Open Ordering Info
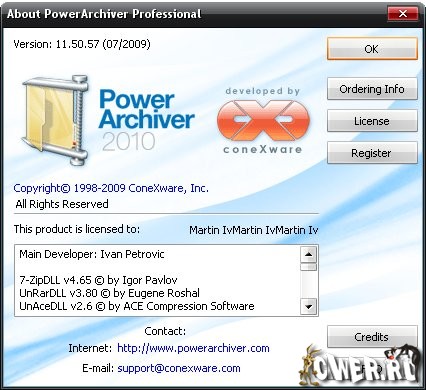The image size is (426, 390). (x=372, y=89)
